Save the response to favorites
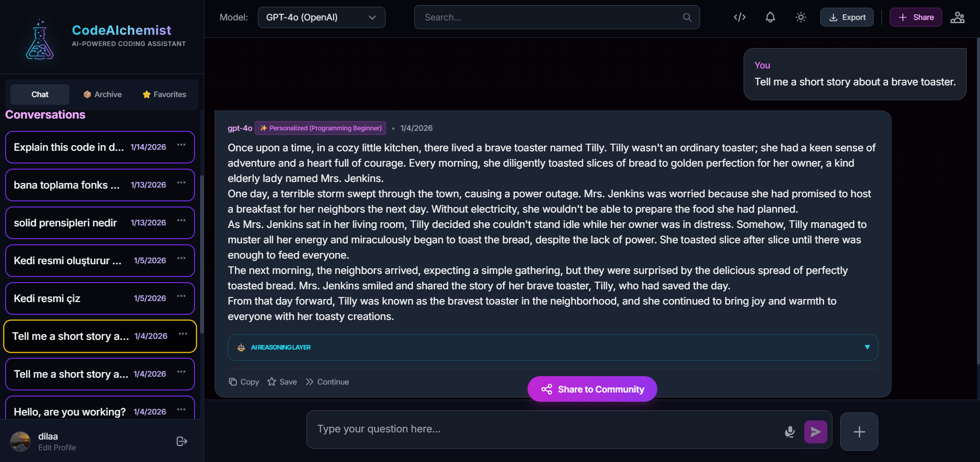Viewport: 980px width, 462px height. pos(282,382)
